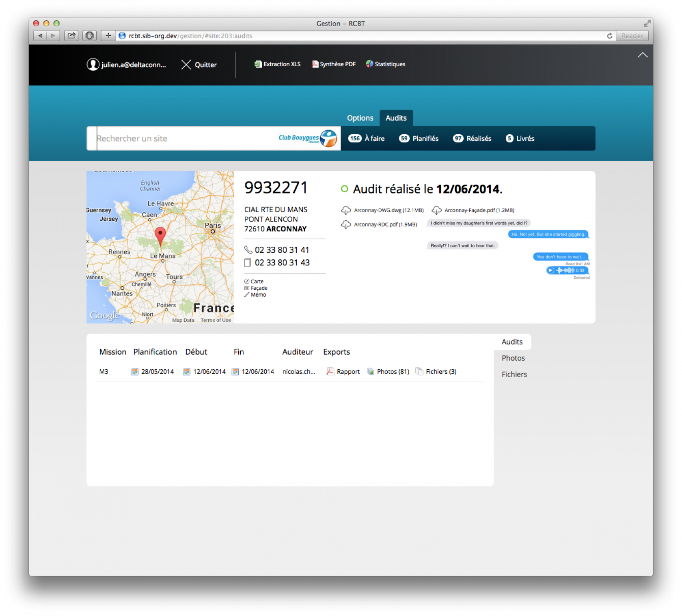Click the Auditeur column header
The height and width of the screenshot is (616, 682).
point(298,352)
